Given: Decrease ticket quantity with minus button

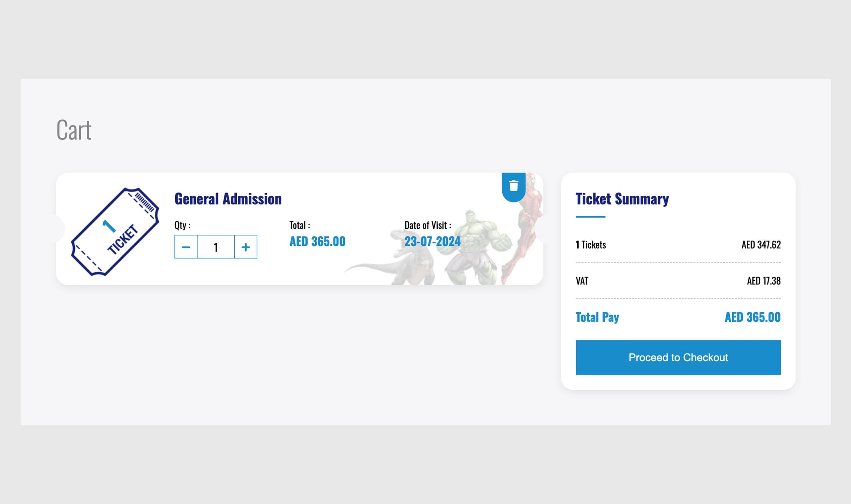Looking at the screenshot, I should pos(186,247).
